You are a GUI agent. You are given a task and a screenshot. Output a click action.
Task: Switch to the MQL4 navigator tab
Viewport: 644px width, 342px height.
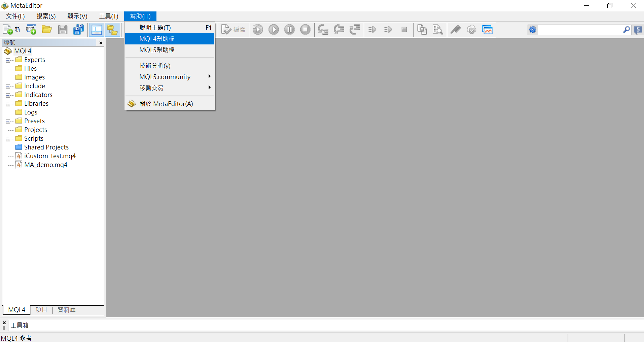pyautogui.click(x=17, y=310)
